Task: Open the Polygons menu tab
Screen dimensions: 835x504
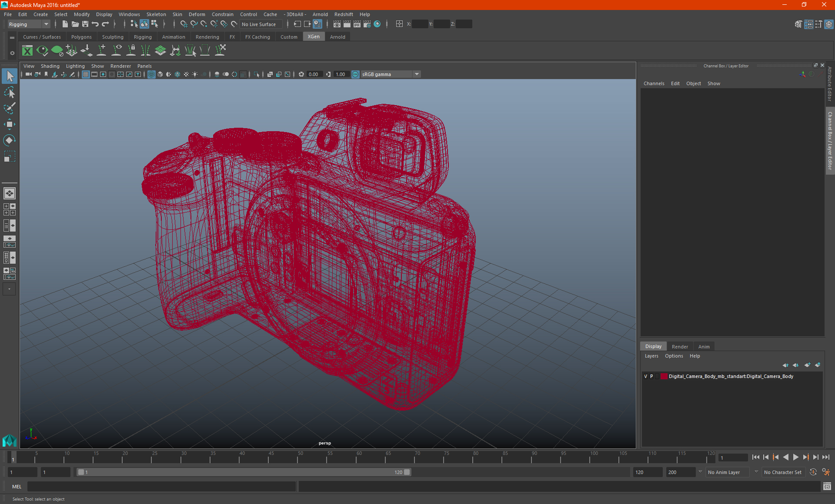Action: coord(82,37)
